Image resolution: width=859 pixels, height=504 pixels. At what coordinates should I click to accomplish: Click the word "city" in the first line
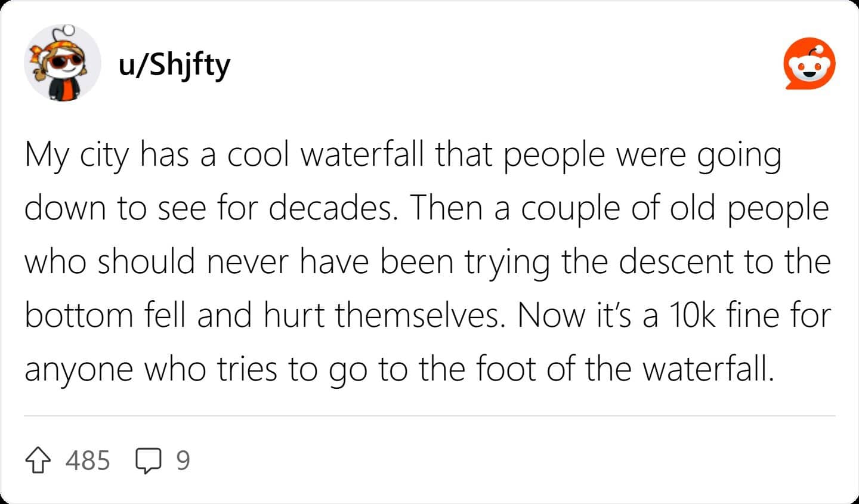click(x=104, y=156)
